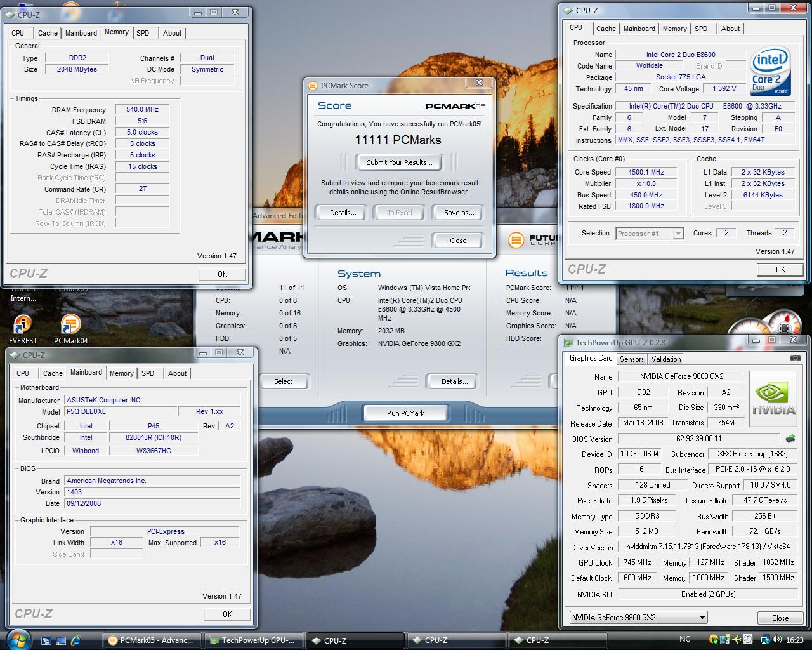Click the green BIOS save chip icon in GPU-Z
The height and width of the screenshot is (650, 812).
(x=790, y=438)
